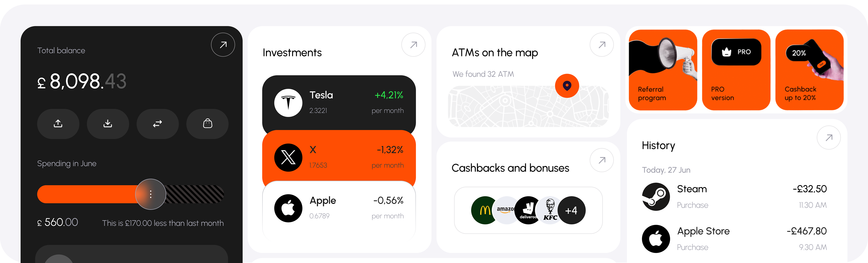Viewport: 868px width, 263px height.
Task: Expand the Total balance card arrow
Action: point(223,45)
